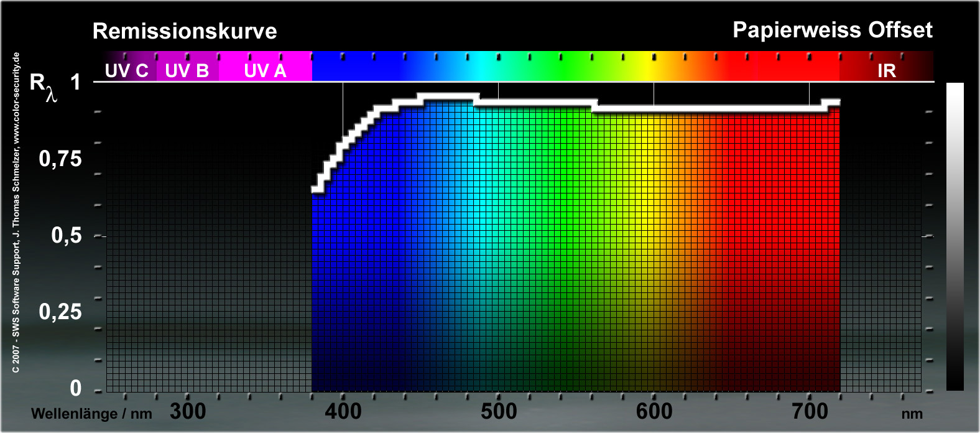Click the Papierweiss Offset heading
This screenshot has width=980, height=433.
[832, 30]
